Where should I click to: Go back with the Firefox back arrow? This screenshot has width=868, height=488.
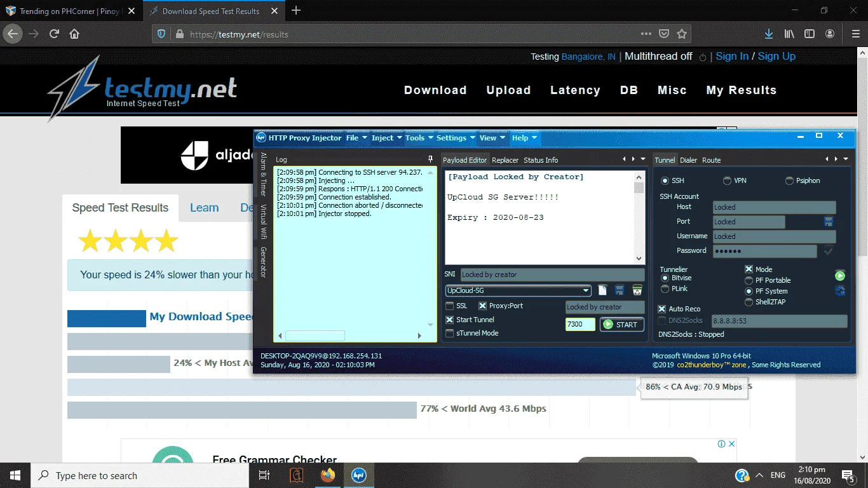coord(13,34)
